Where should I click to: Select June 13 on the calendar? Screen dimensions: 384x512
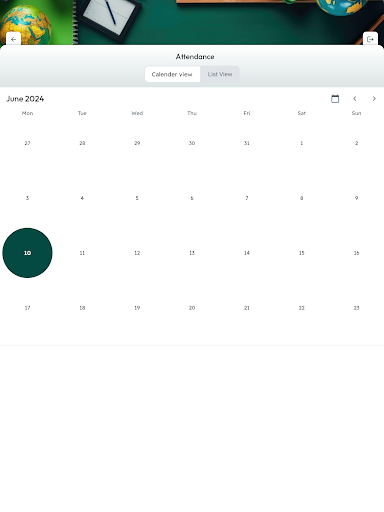pos(192,253)
